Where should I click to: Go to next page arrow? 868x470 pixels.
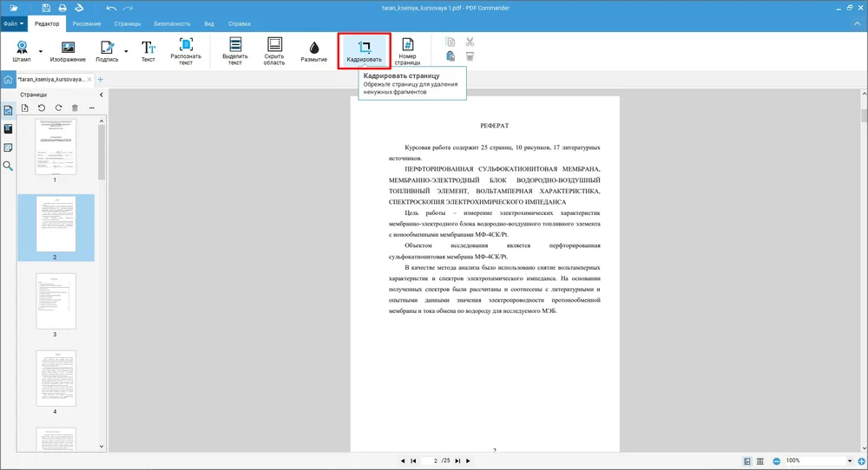pos(469,460)
